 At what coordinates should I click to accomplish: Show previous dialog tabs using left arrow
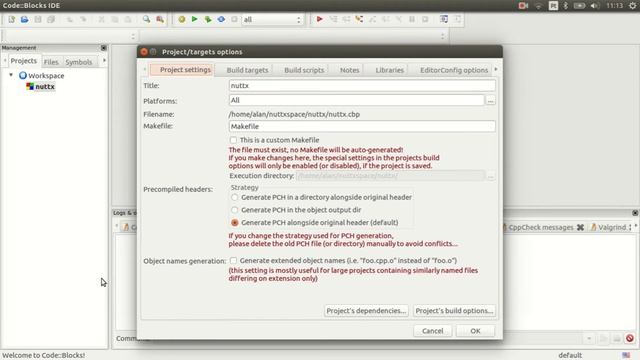coord(144,69)
